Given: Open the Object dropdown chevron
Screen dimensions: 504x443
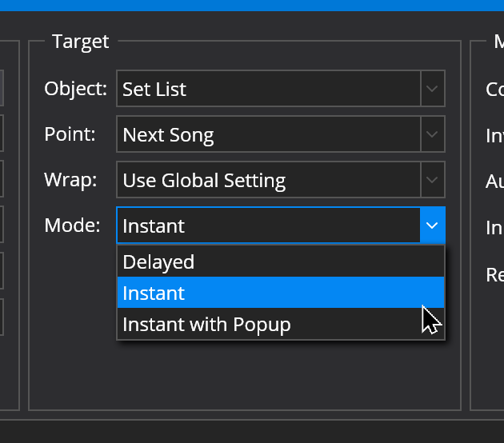Looking at the screenshot, I should click(432, 88).
